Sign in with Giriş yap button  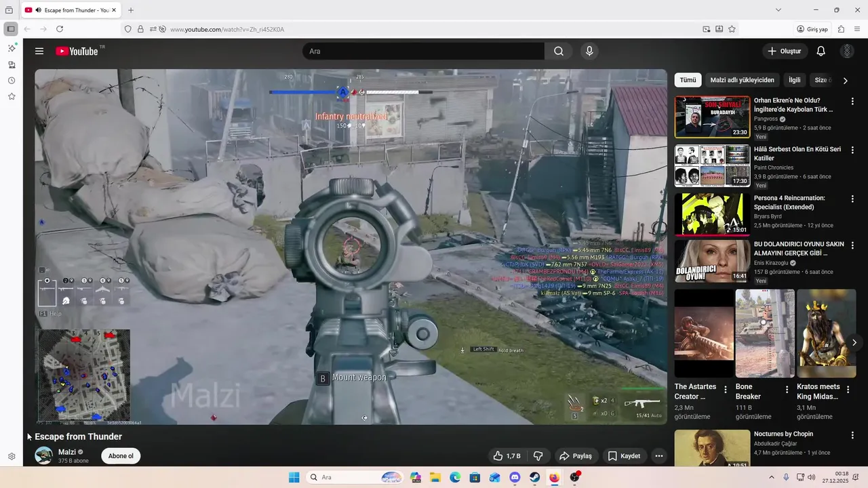coord(812,29)
